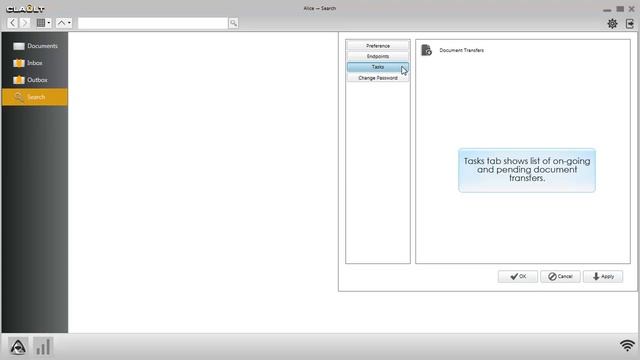
Task: Confirm with the OK button
Action: click(518, 276)
